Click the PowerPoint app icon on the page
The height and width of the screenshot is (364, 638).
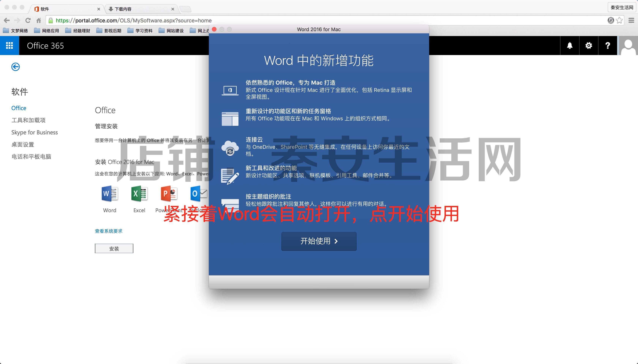(x=169, y=194)
